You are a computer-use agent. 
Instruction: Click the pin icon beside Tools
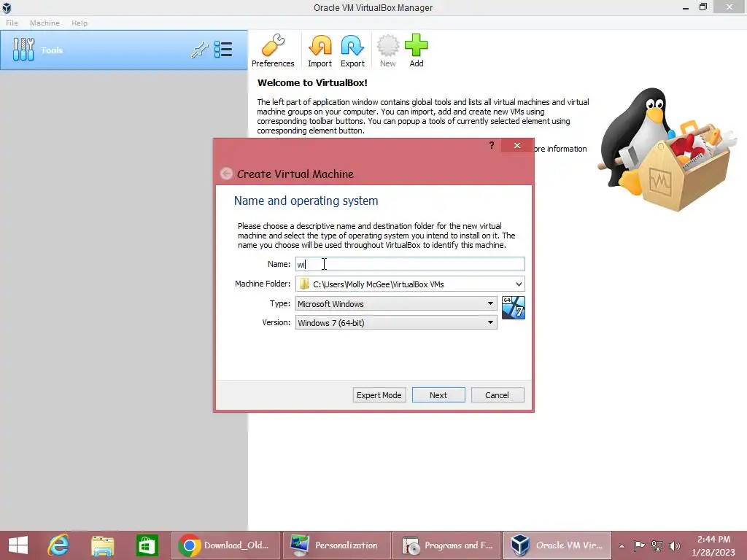click(200, 50)
